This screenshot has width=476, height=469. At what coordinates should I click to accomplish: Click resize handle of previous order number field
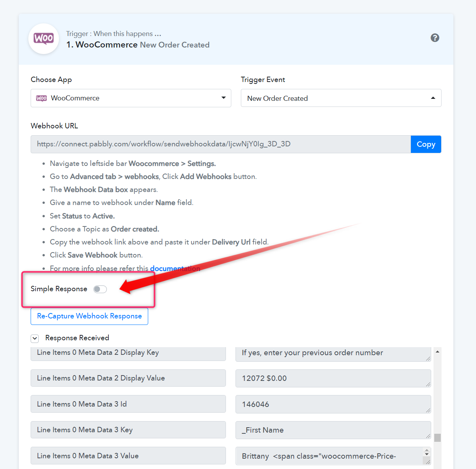click(428, 359)
